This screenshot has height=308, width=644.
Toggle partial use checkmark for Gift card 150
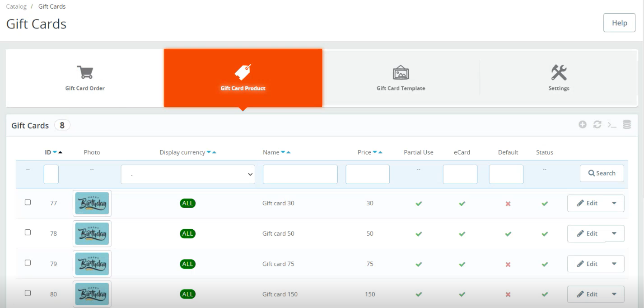(419, 294)
